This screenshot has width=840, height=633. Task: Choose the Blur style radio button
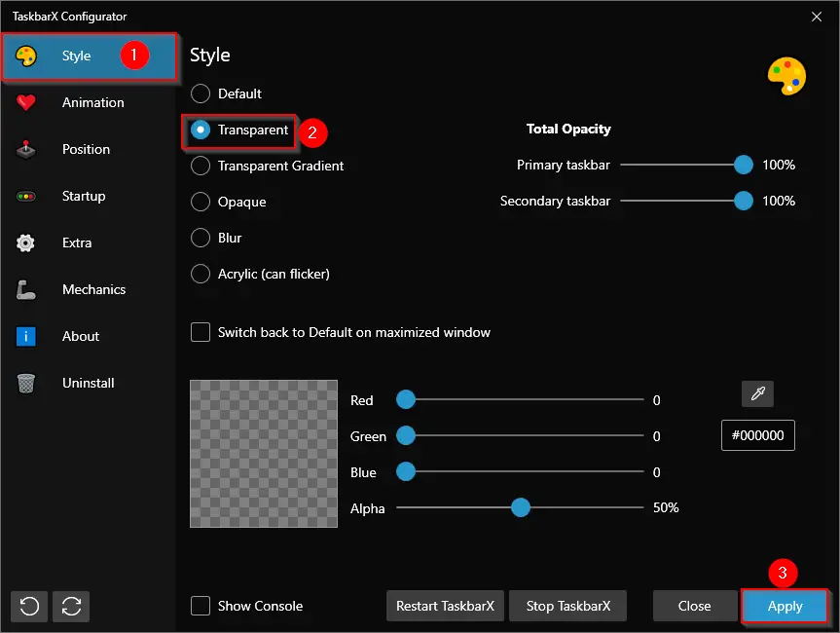click(x=201, y=238)
